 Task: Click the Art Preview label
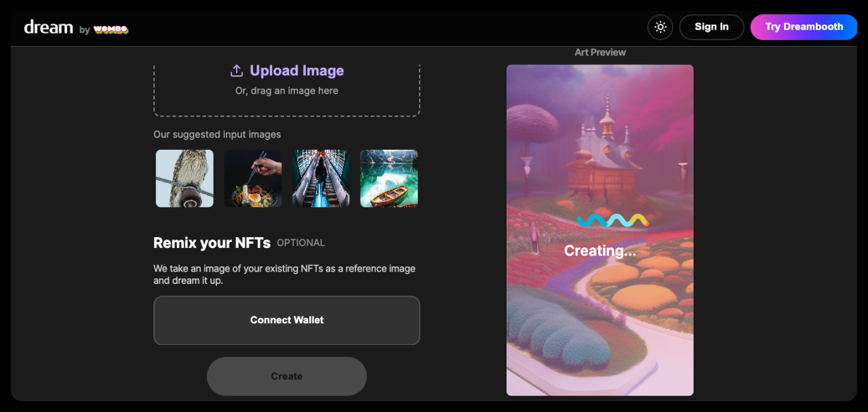tap(599, 52)
